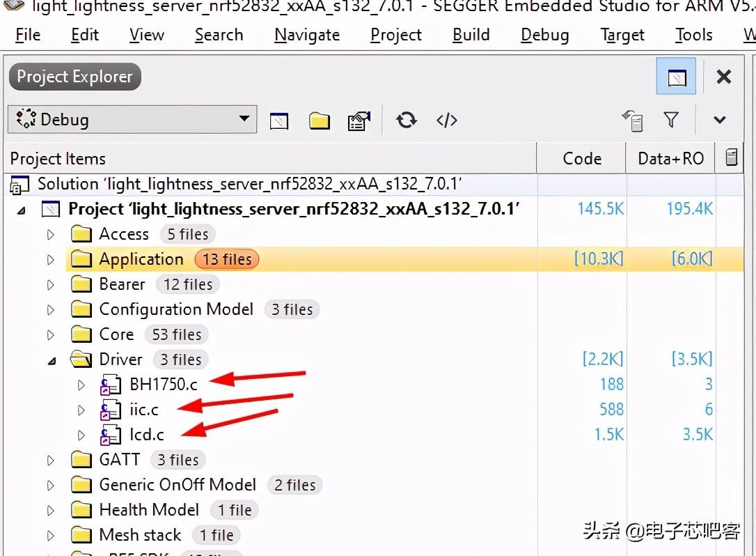
Task: Click the Solution icon
Action: pos(19,185)
